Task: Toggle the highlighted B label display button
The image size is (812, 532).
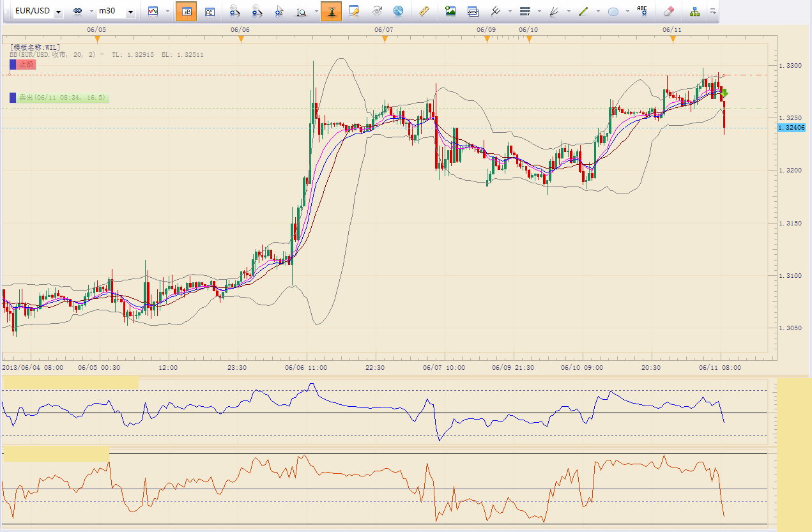Action: pyautogui.click(x=186, y=11)
